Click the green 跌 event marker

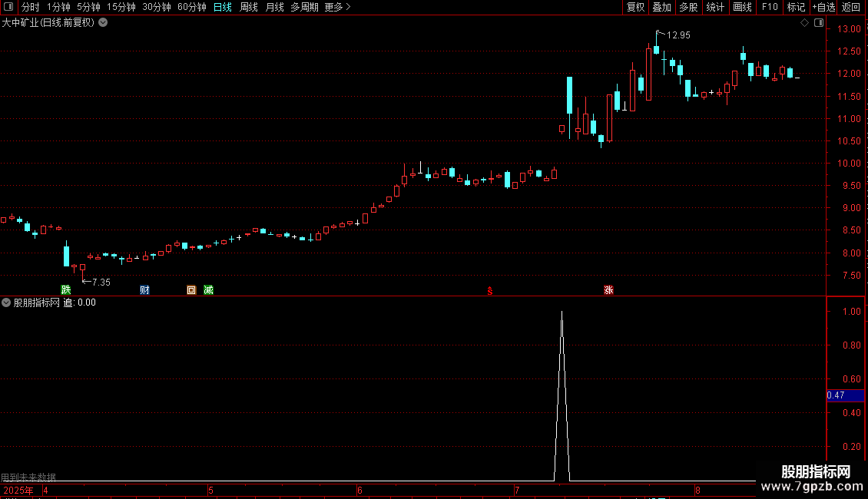(66, 290)
